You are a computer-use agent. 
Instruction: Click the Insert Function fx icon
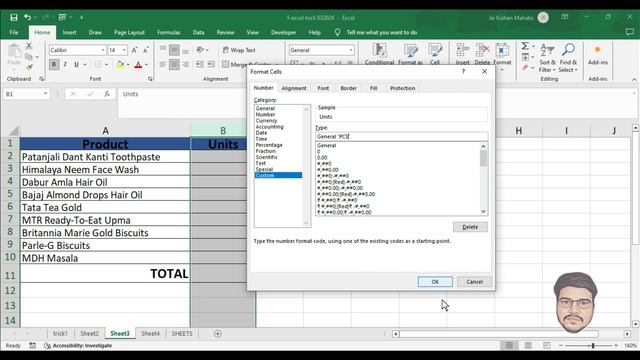tap(107, 94)
